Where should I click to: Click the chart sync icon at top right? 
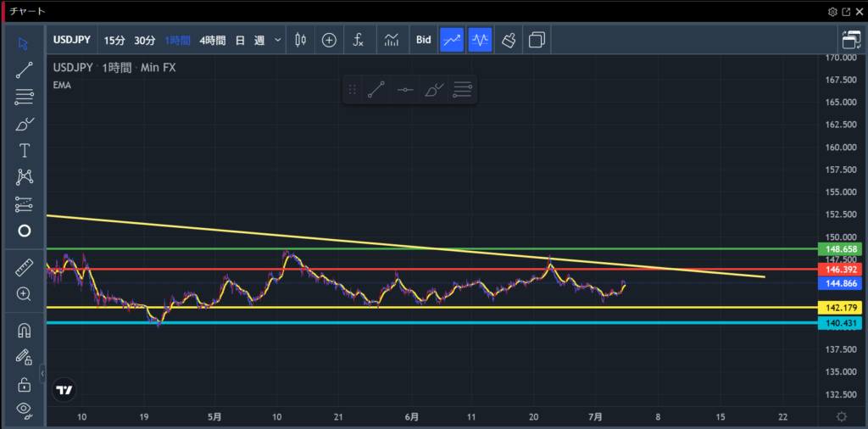pyautogui.click(x=852, y=41)
